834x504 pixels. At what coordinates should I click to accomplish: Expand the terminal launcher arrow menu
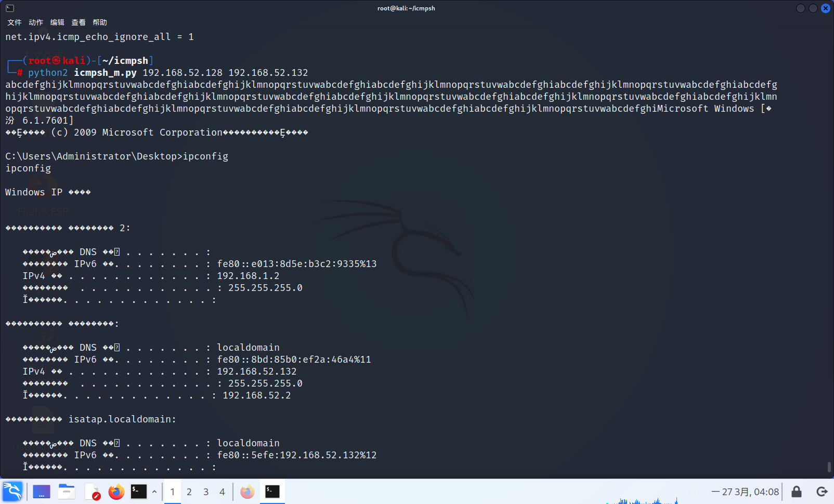pos(154,492)
